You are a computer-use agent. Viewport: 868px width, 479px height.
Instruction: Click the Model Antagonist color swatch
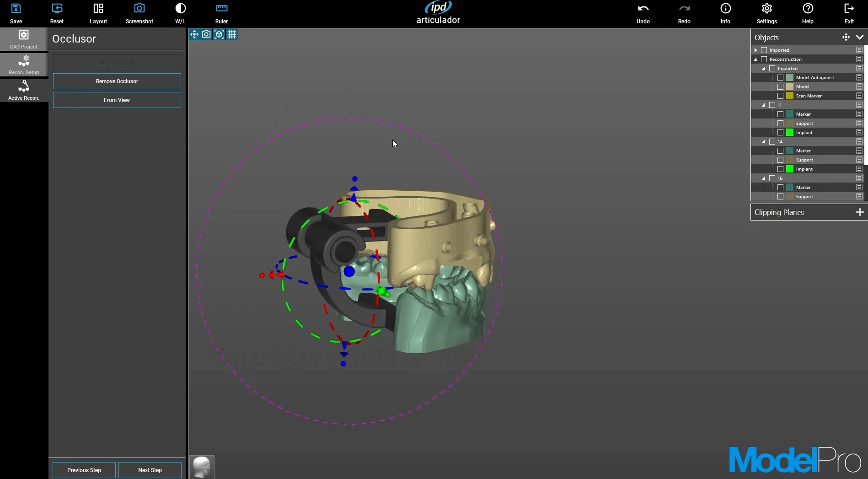tap(790, 77)
